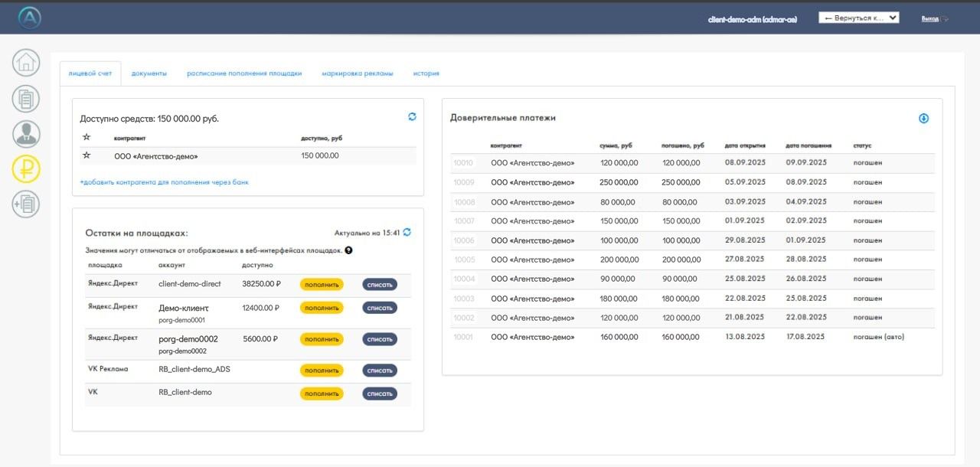Select trust payment number 10002

[464, 318]
